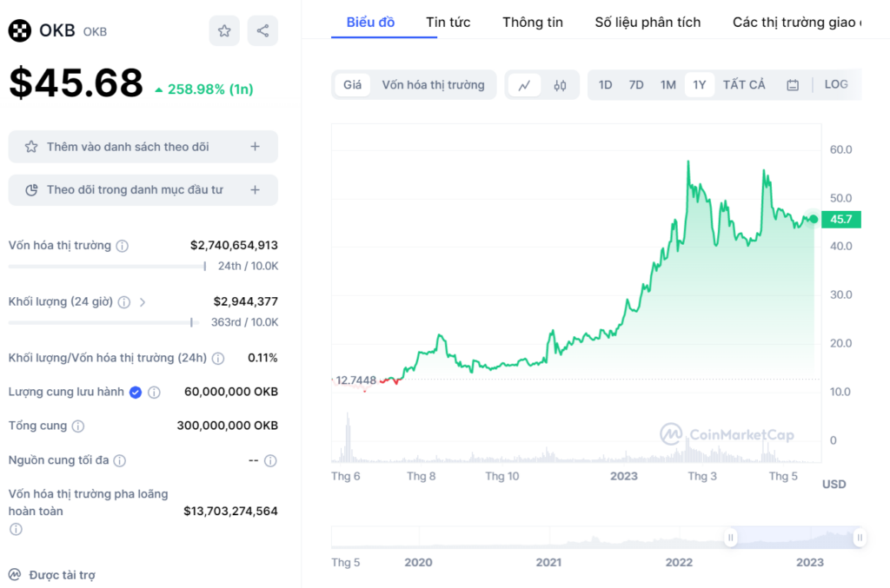The width and height of the screenshot is (890, 588).
Task: Switch chart to Vốn hóa thị trường
Action: click(x=433, y=85)
